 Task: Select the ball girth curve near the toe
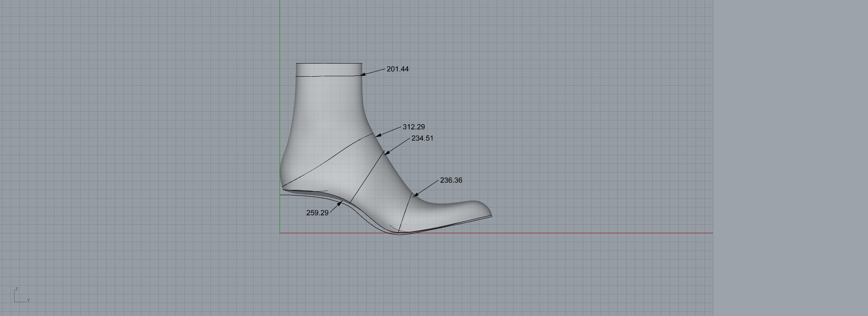pos(405,213)
